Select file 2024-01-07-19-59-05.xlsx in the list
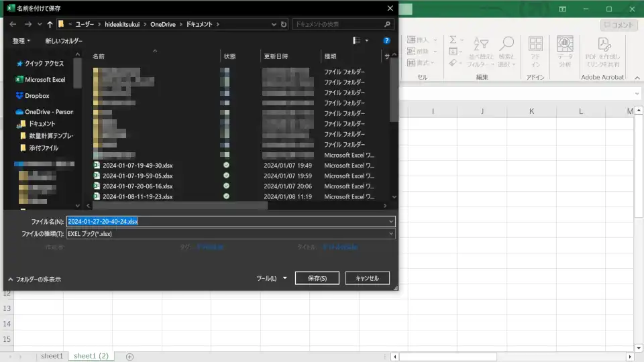 pyautogui.click(x=138, y=176)
